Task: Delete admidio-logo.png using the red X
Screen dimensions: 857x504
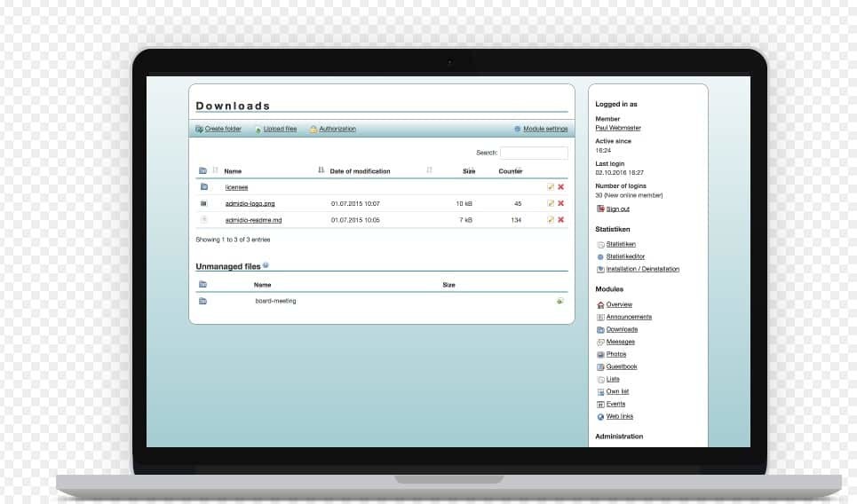Action: pos(561,203)
